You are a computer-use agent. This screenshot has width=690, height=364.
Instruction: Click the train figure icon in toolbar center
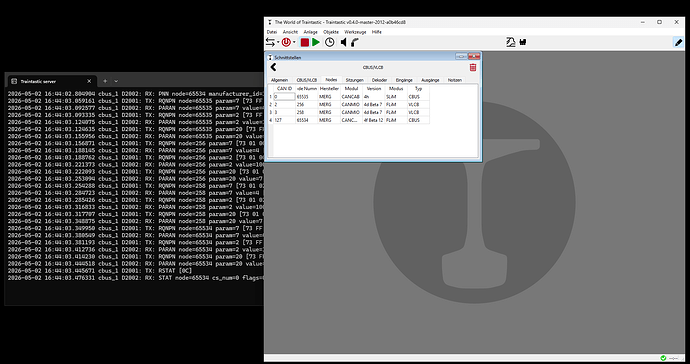510,42
